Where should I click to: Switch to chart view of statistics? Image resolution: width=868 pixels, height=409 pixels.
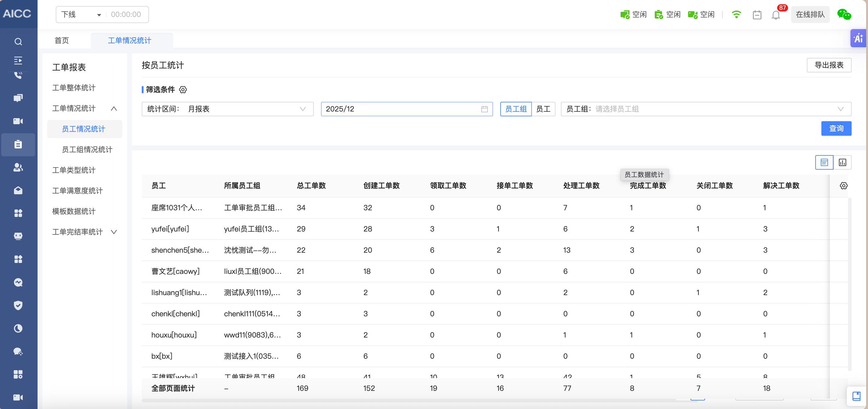pyautogui.click(x=842, y=162)
